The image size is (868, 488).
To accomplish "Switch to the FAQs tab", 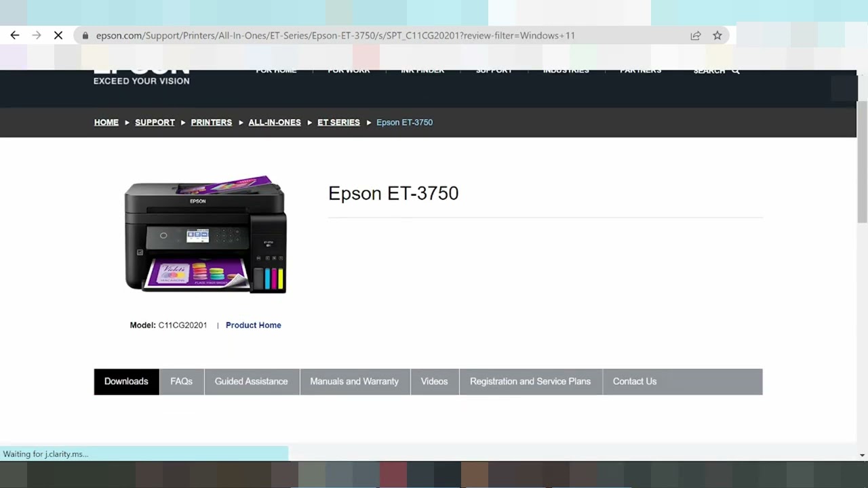I will coord(182,382).
